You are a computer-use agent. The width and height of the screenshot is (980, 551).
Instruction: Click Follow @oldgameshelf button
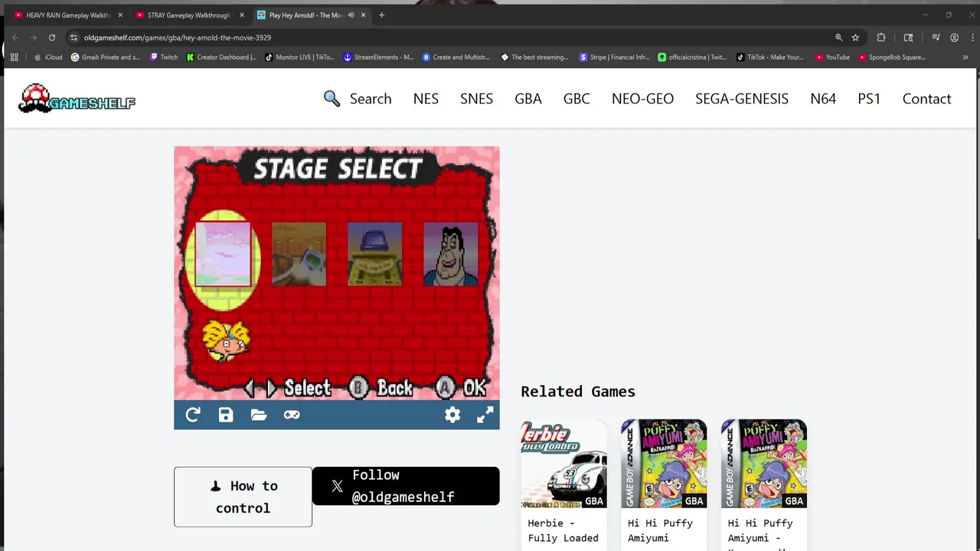(406, 486)
